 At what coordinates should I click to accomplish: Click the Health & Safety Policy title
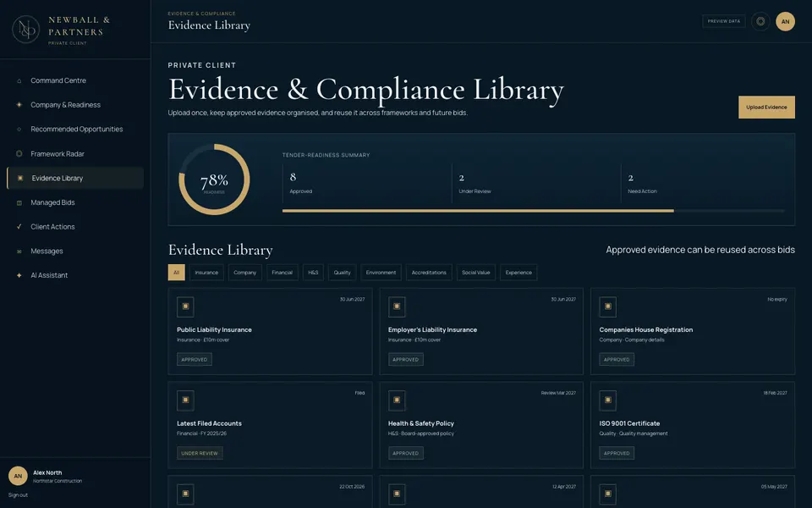[x=421, y=423]
